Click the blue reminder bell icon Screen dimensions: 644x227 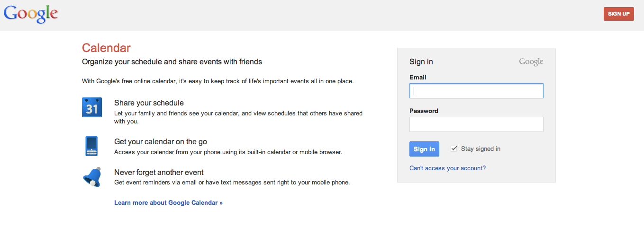tap(92, 177)
